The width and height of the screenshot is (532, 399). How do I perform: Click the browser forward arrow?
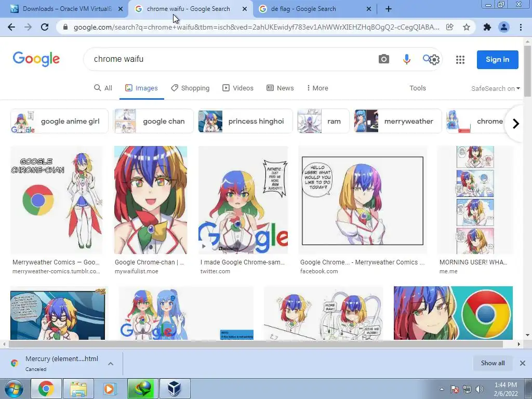click(28, 27)
